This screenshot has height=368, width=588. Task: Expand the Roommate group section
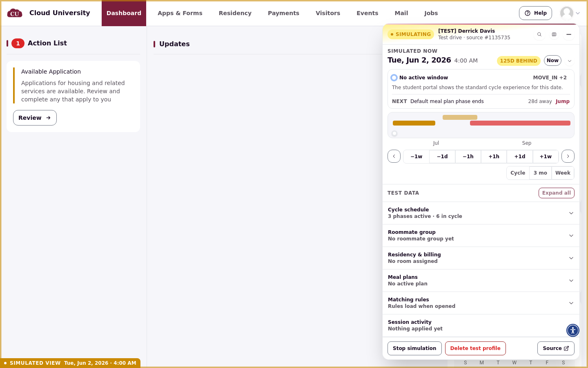click(481, 236)
